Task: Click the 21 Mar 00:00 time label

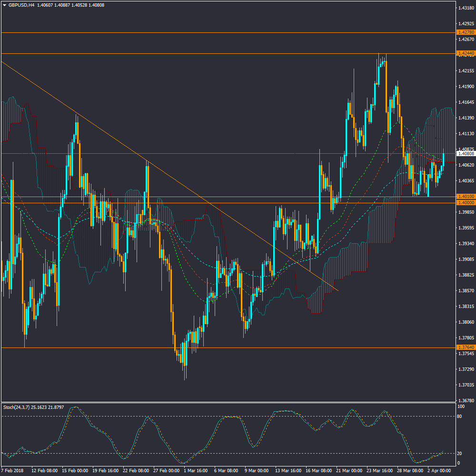Action: pos(348,471)
